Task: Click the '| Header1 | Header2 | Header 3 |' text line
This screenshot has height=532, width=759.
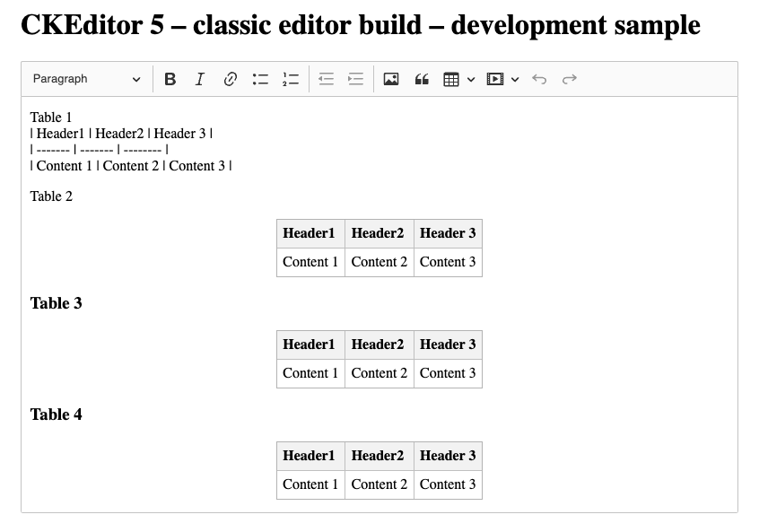Action: [121, 134]
